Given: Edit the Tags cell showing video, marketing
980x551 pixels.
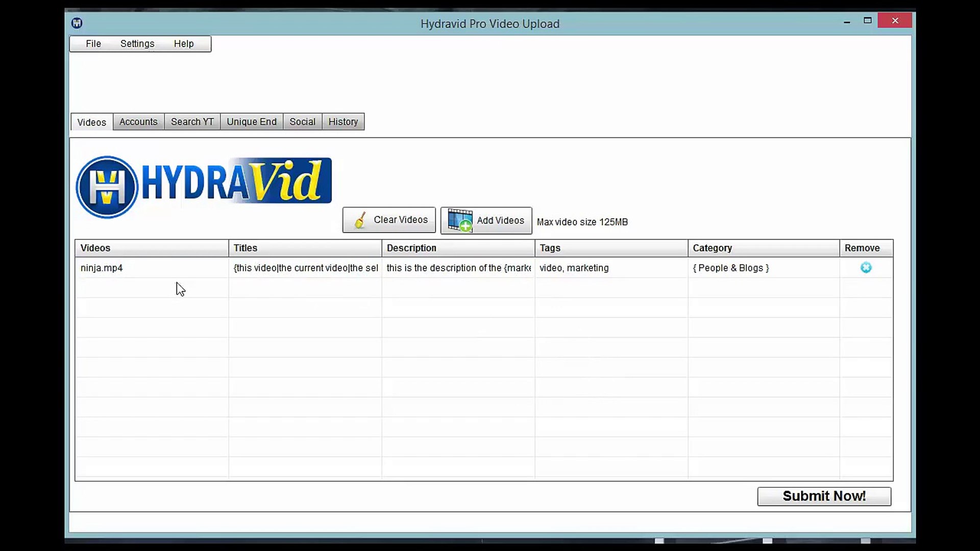Looking at the screenshot, I should coord(574,268).
